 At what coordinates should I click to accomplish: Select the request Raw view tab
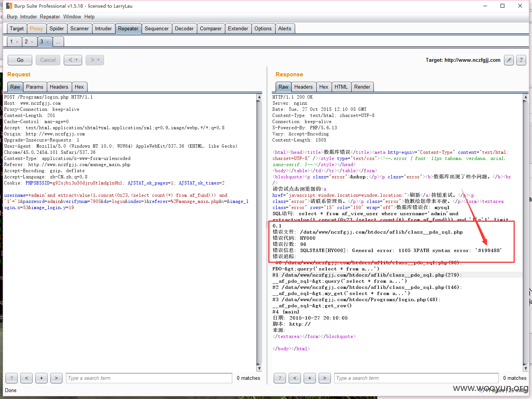(x=15, y=87)
